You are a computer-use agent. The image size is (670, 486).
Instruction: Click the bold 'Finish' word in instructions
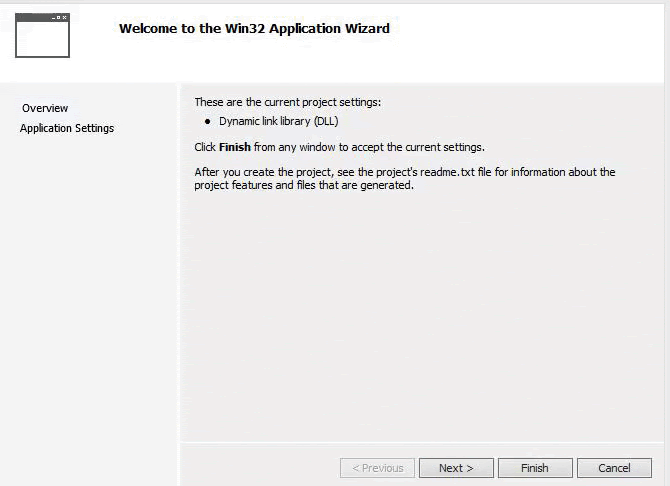pyautogui.click(x=235, y=147)
